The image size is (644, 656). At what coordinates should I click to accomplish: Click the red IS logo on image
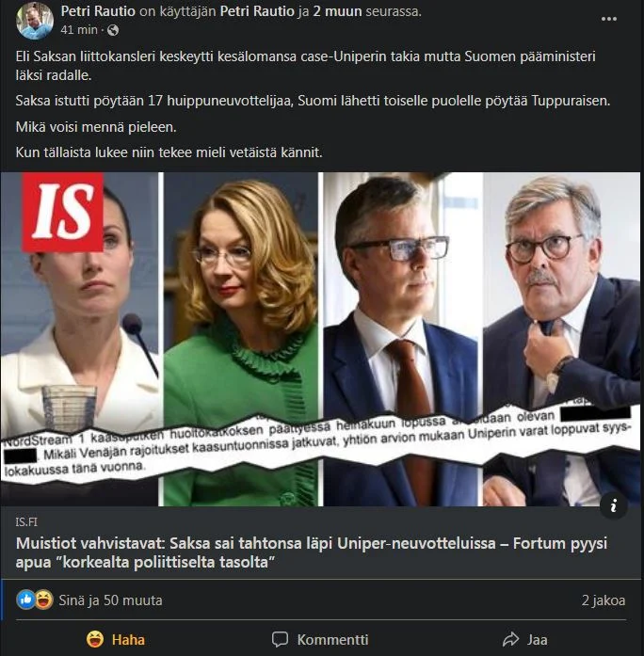(x=62, y=212)
